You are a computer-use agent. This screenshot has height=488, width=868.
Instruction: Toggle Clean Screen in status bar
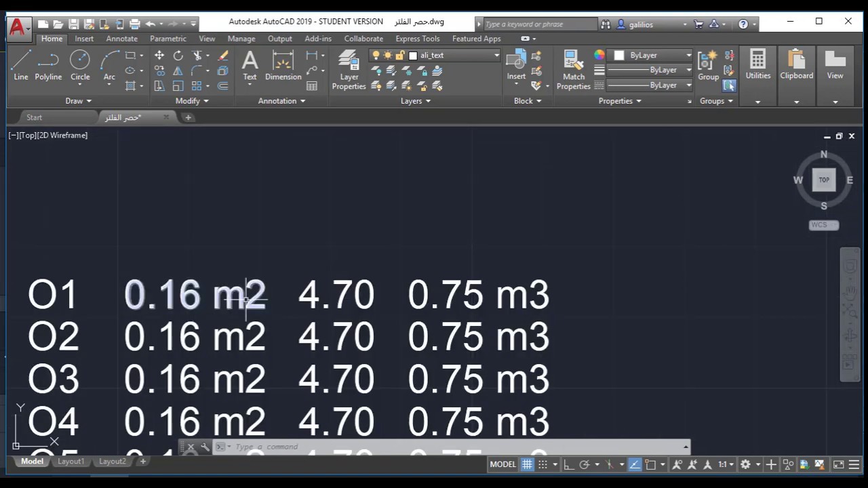[x=838, y=464]
